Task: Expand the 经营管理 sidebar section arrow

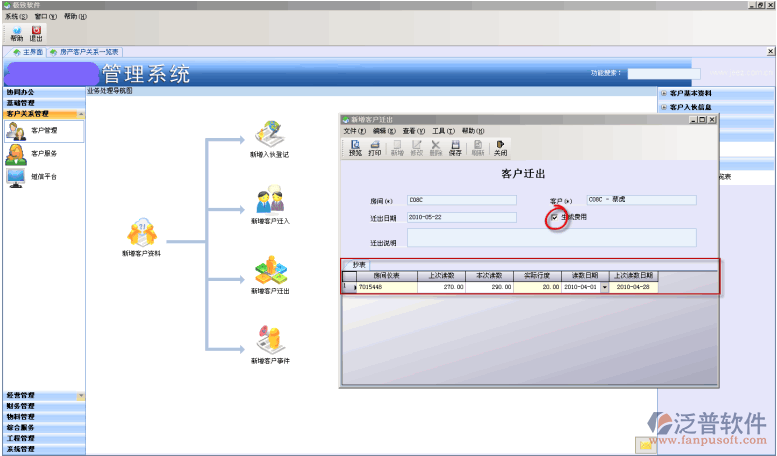Action: (x=81, y=396)
